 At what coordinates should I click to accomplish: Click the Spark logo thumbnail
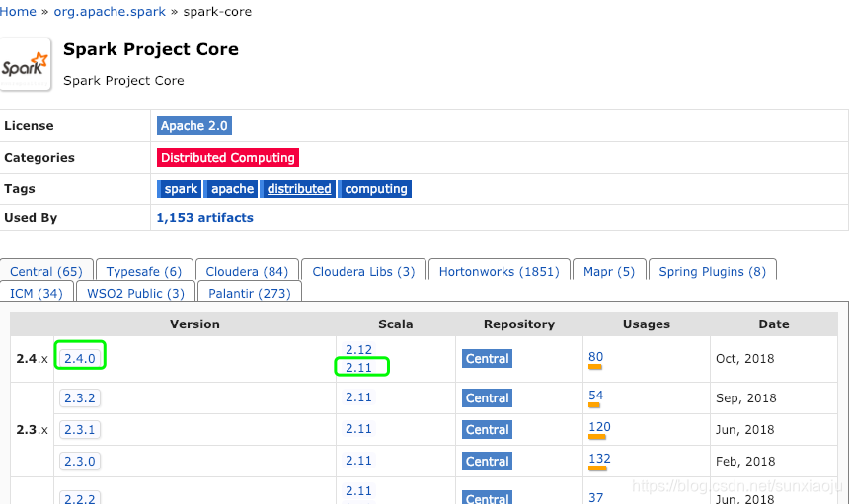click(25, 64)
